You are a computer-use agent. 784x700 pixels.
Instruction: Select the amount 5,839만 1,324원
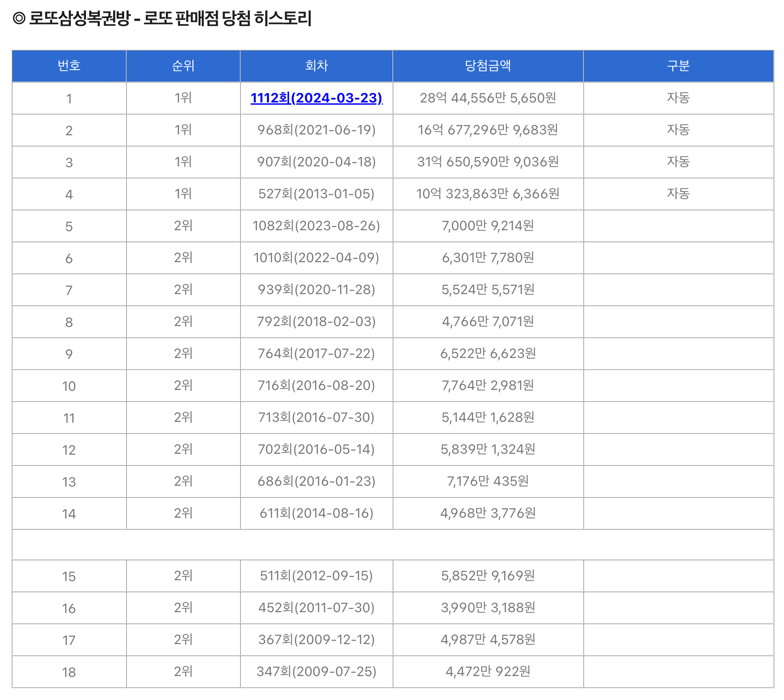pos(488,449)
